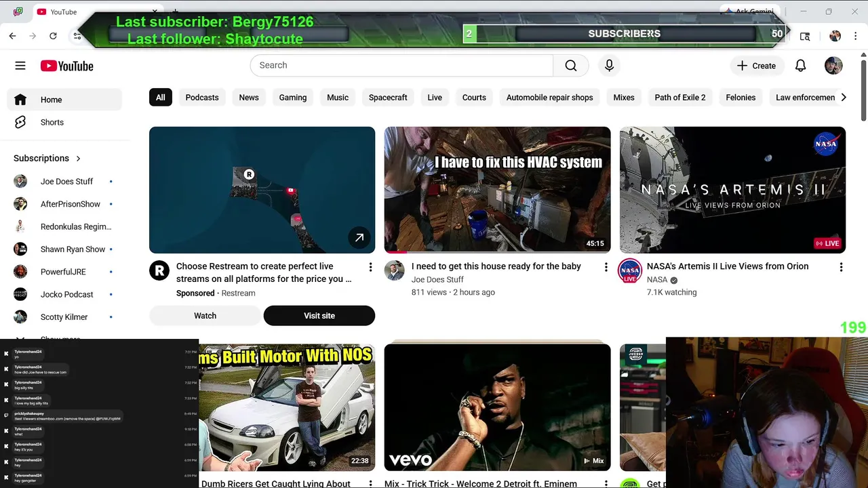Click the Home icon in sidebar

tap(20, 100)
